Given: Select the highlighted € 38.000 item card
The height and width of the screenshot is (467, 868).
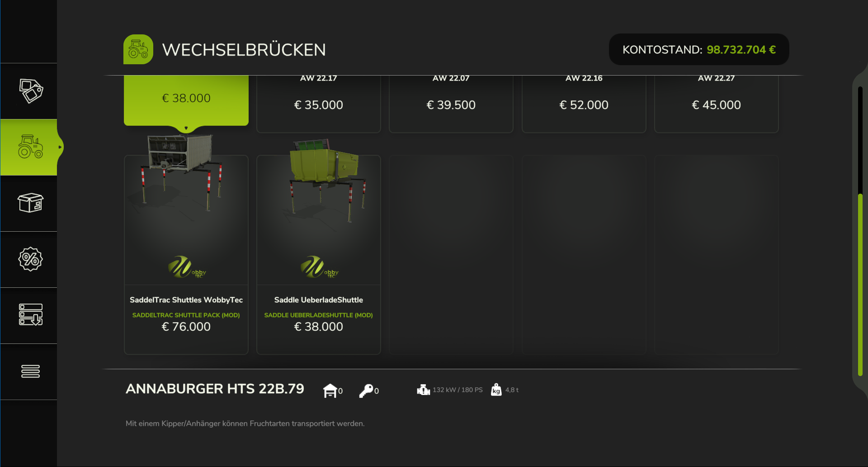Looking at the screenshot, I should [x=186, y=100].
